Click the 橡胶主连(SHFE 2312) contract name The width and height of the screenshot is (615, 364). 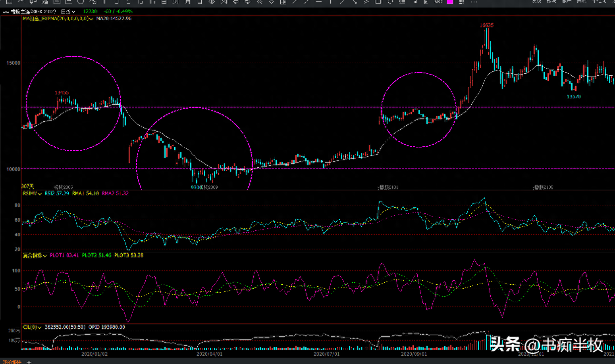(x=33, y=11)
